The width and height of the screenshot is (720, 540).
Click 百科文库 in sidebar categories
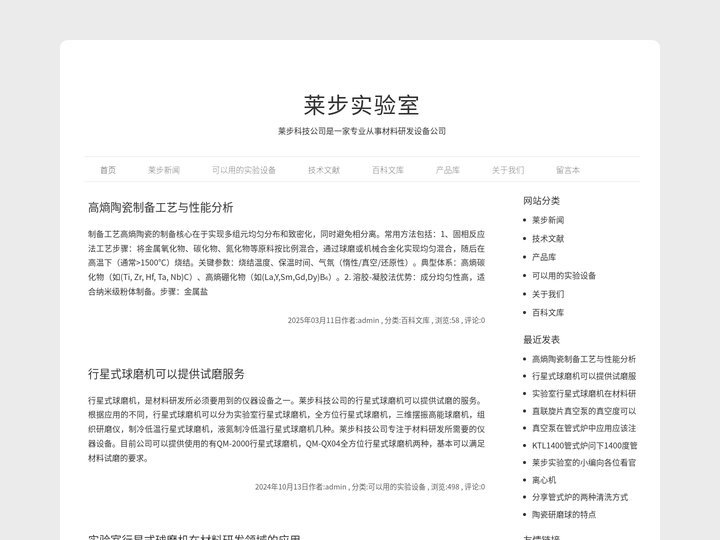pyautogui.click(x=548, y=312)
